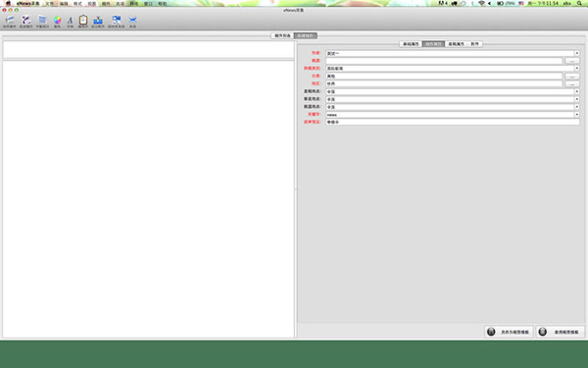Click the '...' button beside 地区 field
Viewport: 588px width, 368px height.
pyautogui.click(x=572, y=83)
